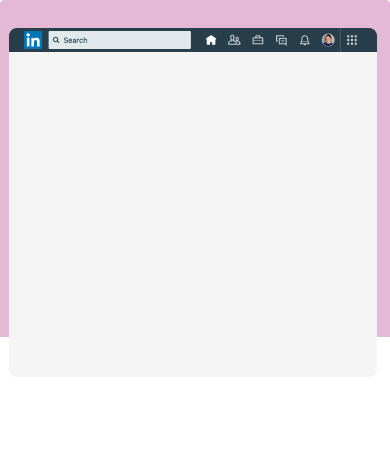The image size is (390, 449).
Task: Return to feed via blue in logo
Action: 33,40
